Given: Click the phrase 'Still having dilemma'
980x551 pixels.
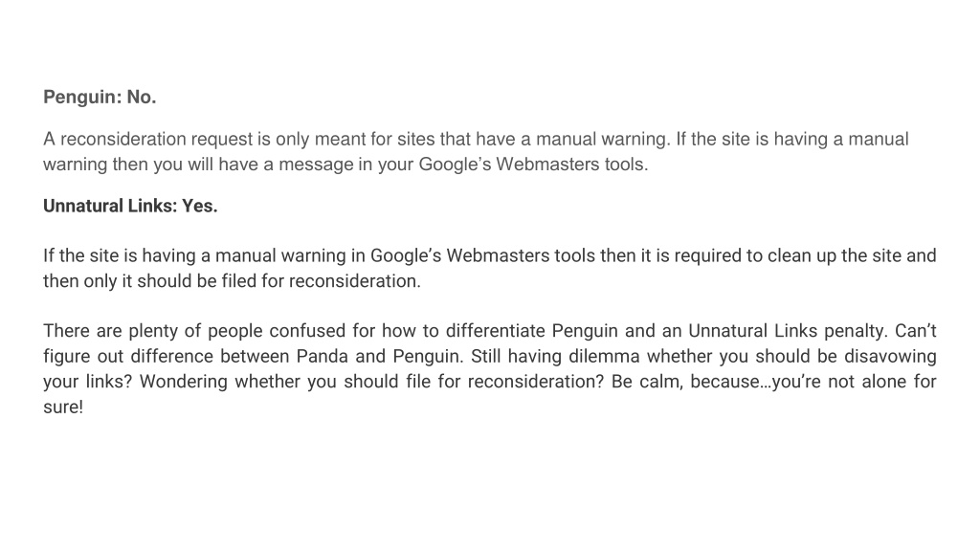Looking at the screenshot, I should point(555,356).
